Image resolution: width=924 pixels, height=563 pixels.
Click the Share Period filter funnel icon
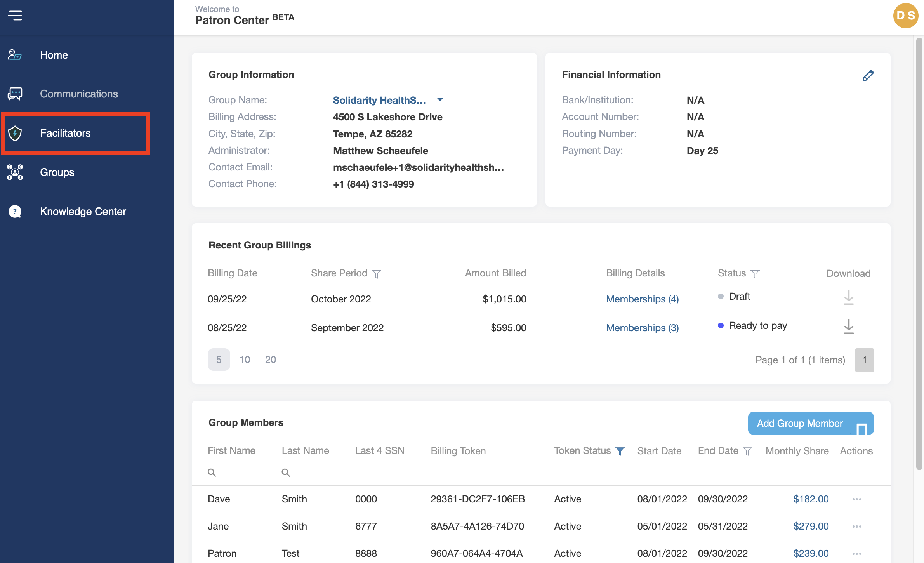(x=377, y=274)
